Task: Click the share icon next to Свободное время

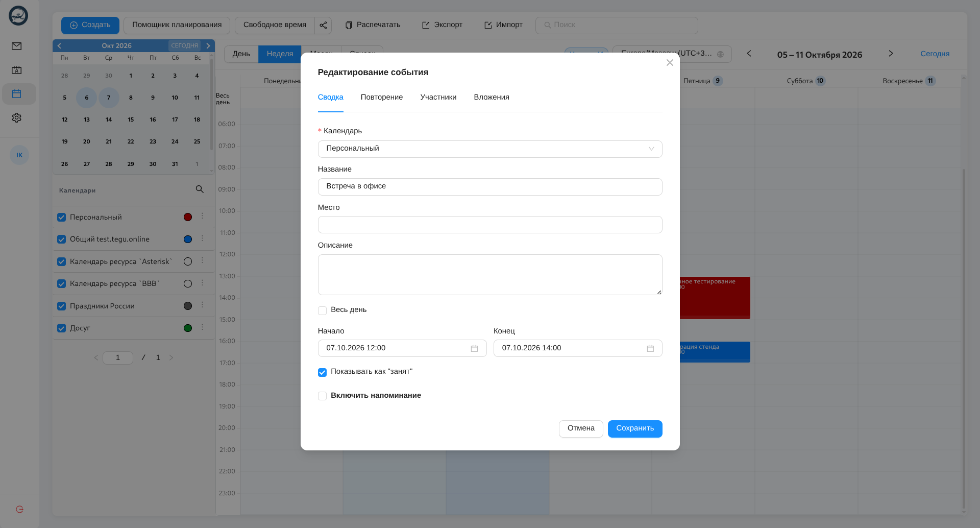Action: (323, 25)
